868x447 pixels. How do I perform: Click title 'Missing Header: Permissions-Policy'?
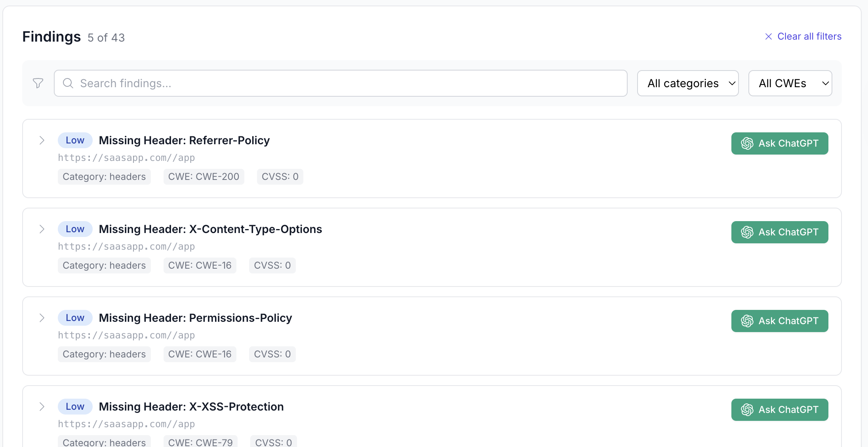[195, 318]
